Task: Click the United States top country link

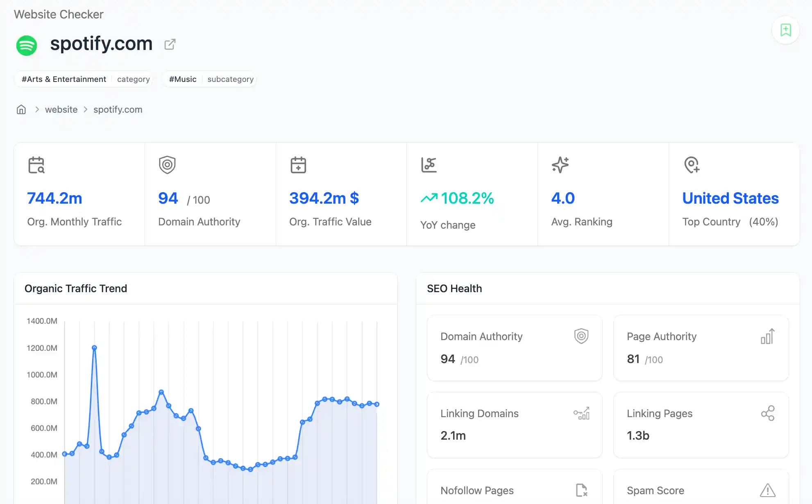Action: click(x=730, y=198)
